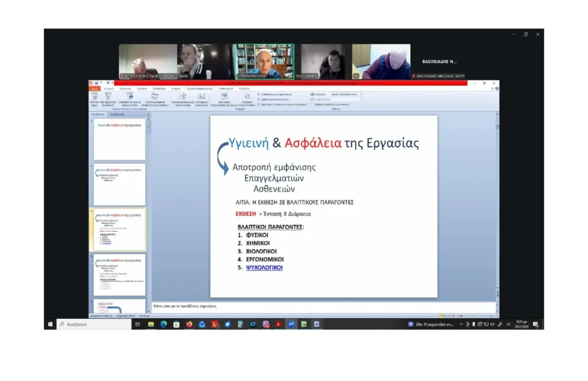Start slideshow from the current slide icon

[x=107, y=98]
